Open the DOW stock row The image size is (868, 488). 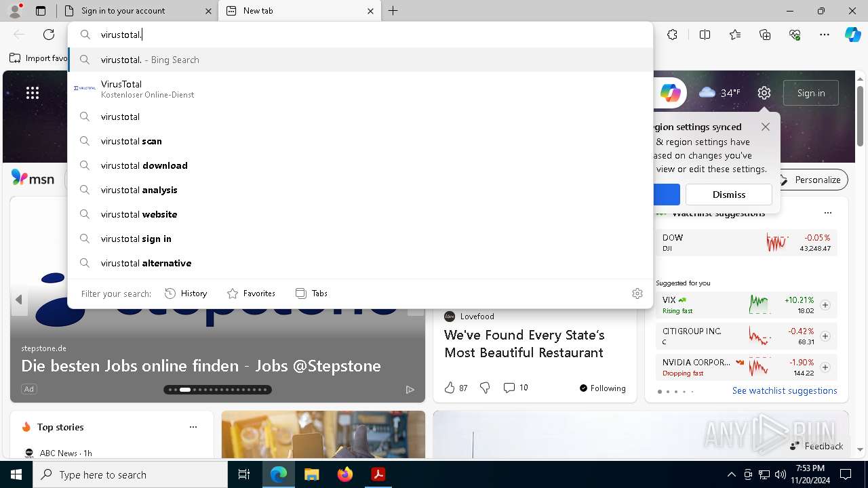pos(747,243)
